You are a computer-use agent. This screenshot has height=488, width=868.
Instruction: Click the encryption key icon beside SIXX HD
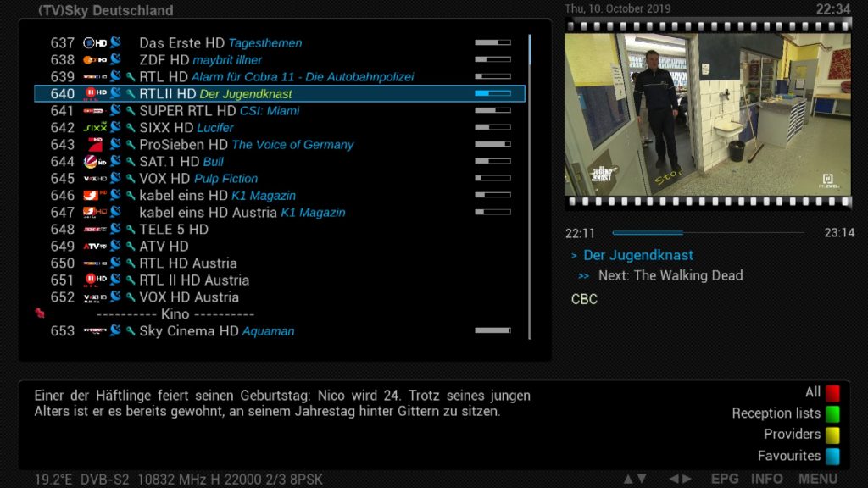[130, 128]
